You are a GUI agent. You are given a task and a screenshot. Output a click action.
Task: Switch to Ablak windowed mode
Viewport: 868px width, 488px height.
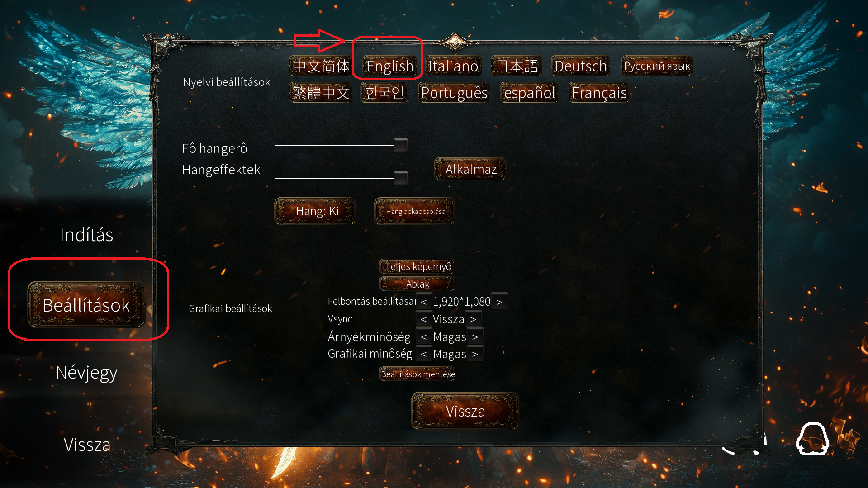417,284
